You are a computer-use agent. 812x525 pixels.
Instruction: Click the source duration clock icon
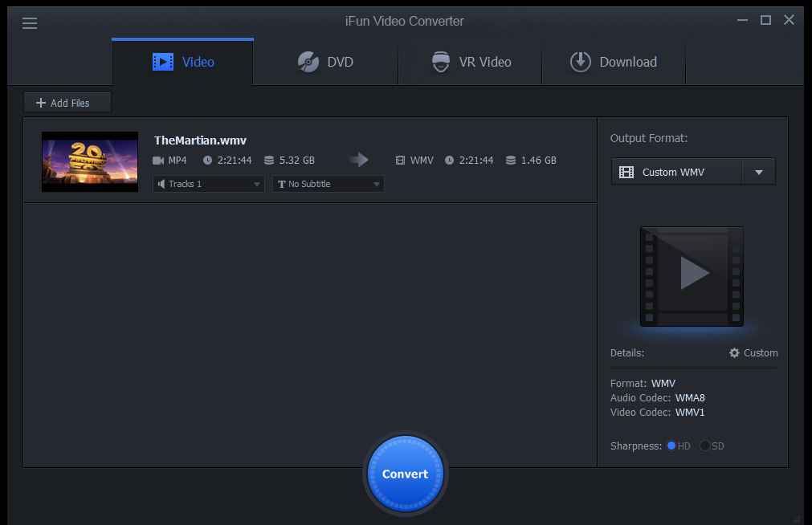(208, 161)
